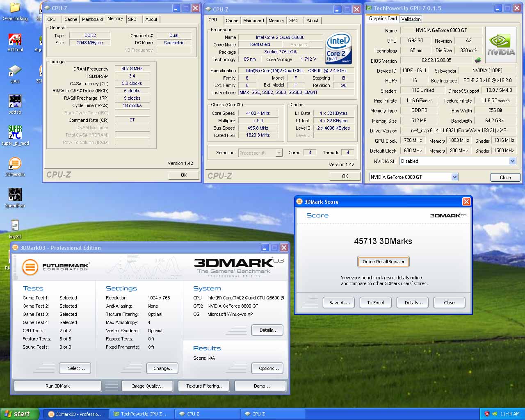
Task: Open the NVIDIA SLI dropdown in GPU-Z
Action: tap(512, 161)
